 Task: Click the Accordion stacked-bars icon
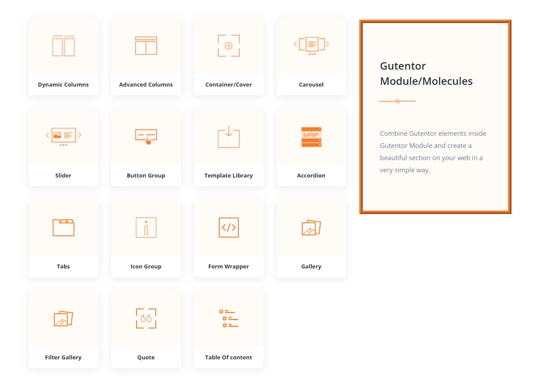coord(311,137)
